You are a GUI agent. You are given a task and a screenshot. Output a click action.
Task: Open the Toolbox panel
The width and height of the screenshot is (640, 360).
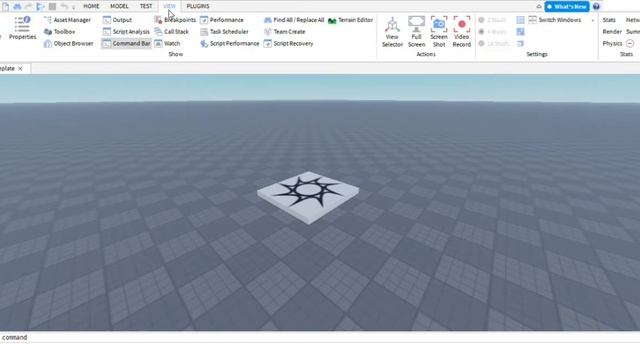(60, 31)
